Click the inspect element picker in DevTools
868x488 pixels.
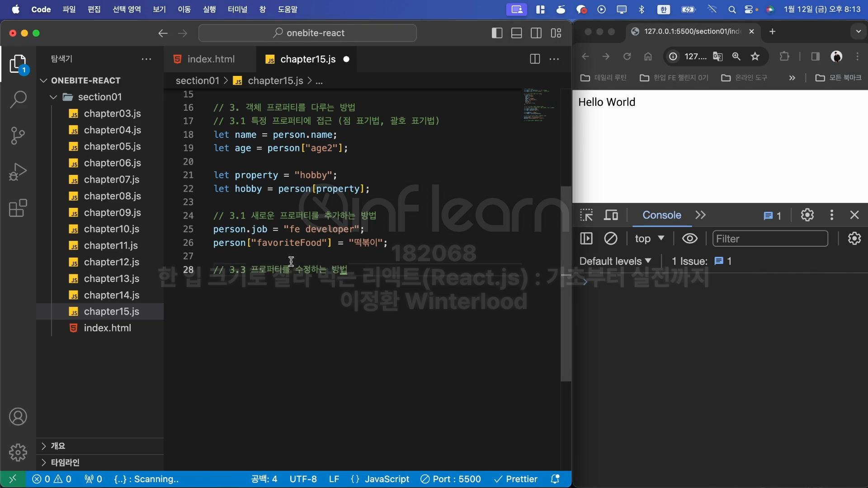pos(586,215)
